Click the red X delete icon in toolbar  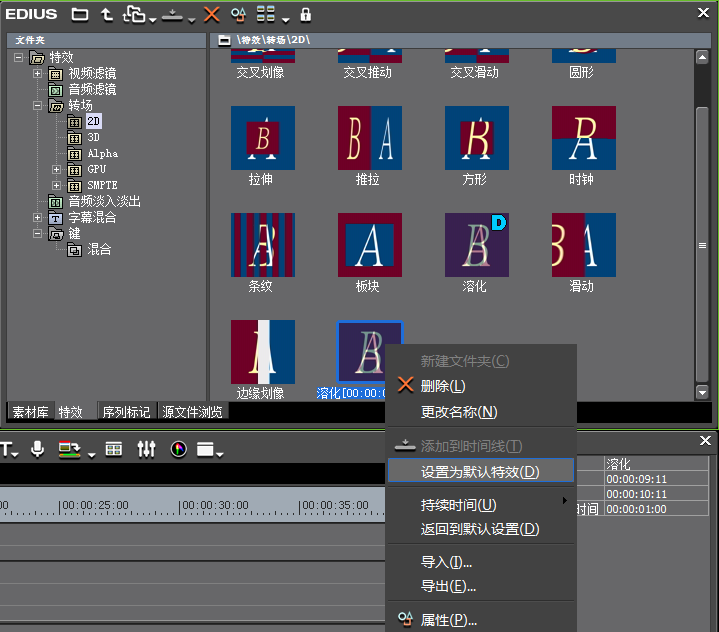click(x=211, y=15)
